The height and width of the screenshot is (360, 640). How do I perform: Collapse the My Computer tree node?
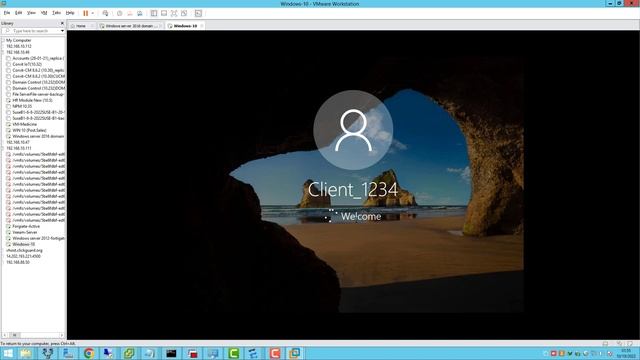coord(3,40)
